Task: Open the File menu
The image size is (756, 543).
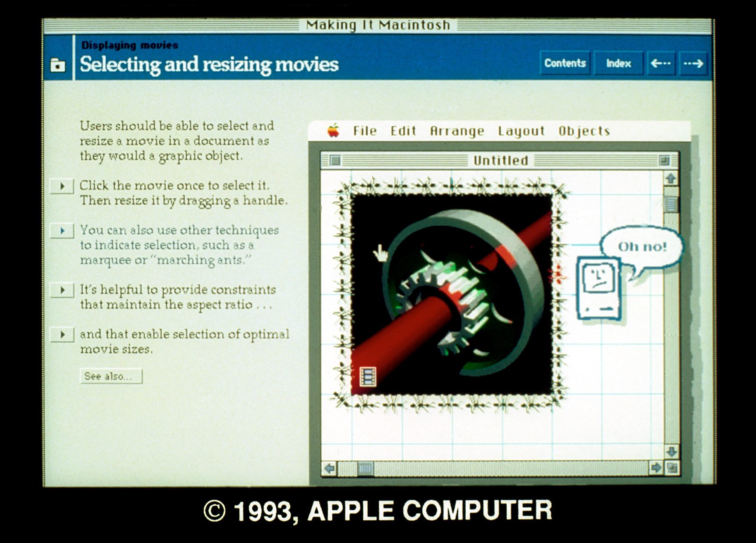Action: coord(365,131)
